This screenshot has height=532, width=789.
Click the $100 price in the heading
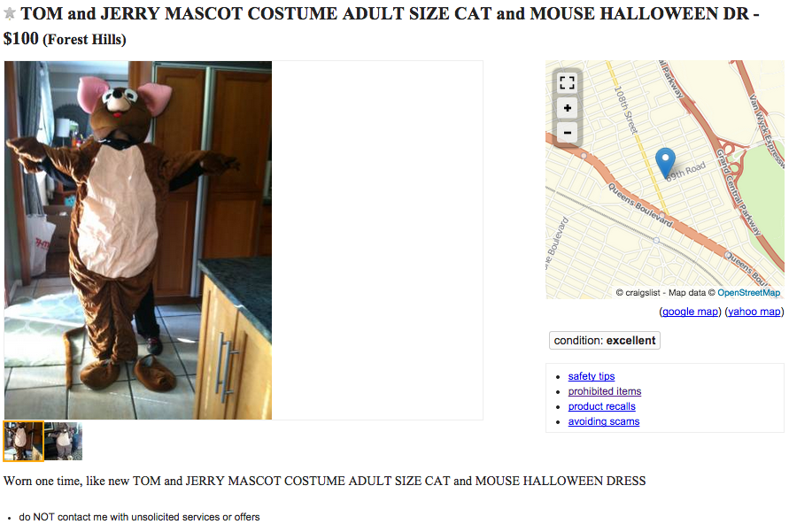click(x=21, y=39)
